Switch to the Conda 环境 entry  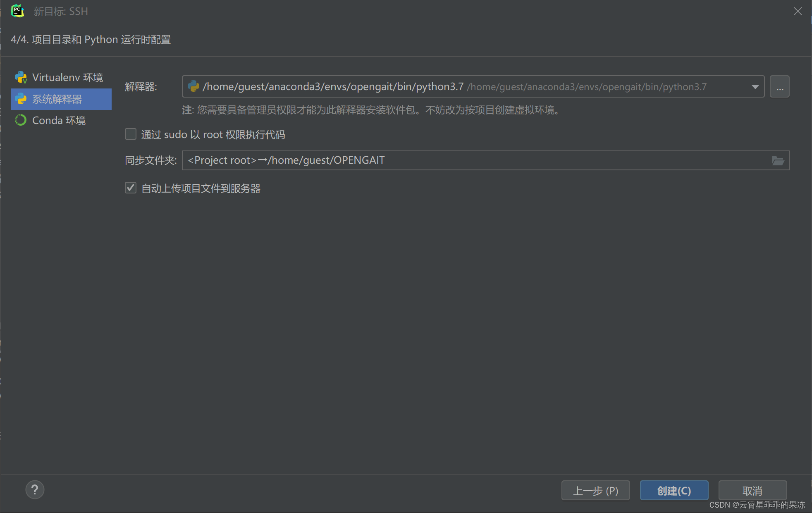click(x=59, y=120)
